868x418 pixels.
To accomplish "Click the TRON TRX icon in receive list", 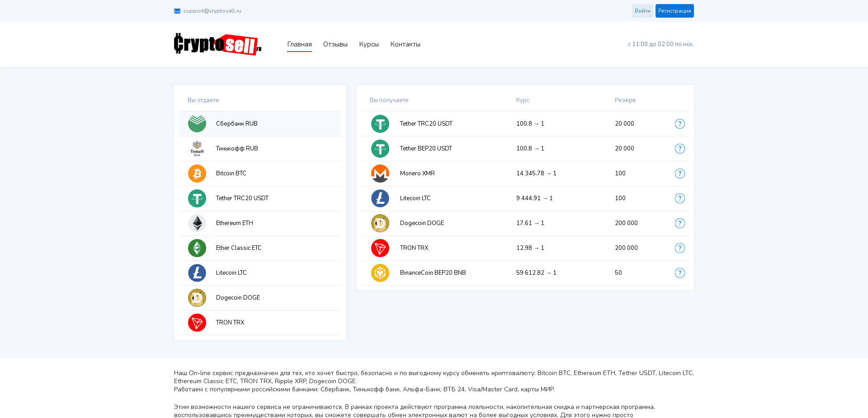I will [380, 248].
